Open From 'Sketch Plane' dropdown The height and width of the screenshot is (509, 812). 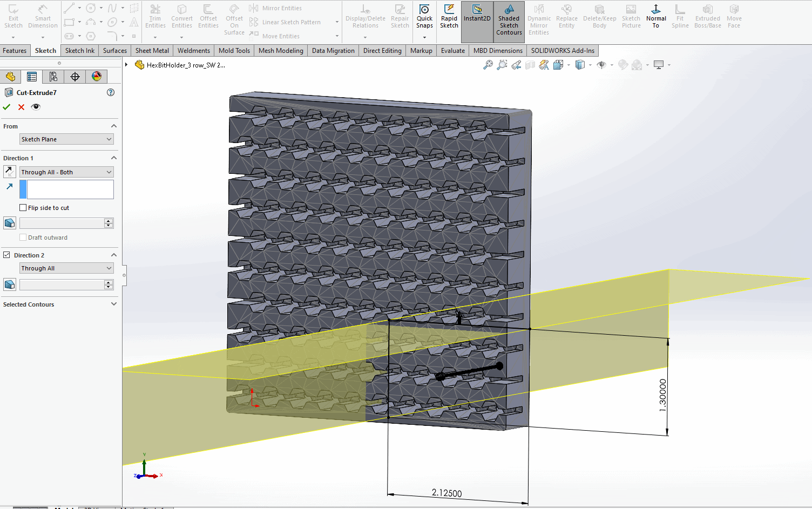66,139
